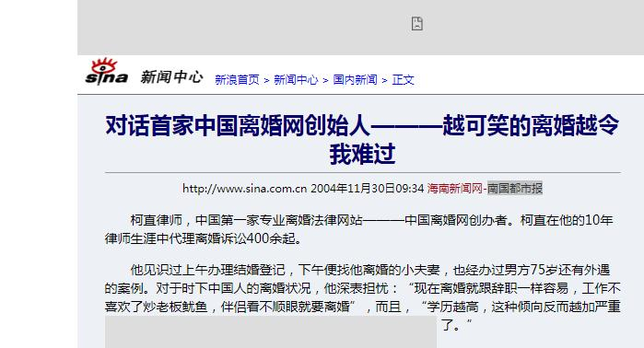644x348 pixels.
Task: Click the date 2004年11月30日09:34
Action: 368,189
